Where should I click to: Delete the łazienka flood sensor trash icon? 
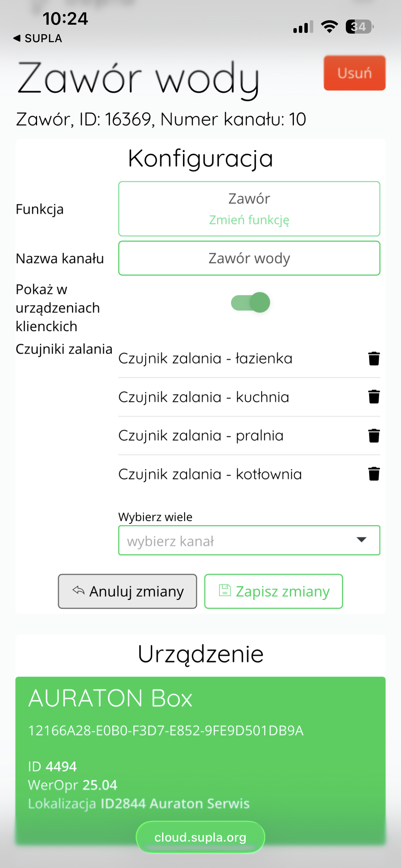point(374,359)
